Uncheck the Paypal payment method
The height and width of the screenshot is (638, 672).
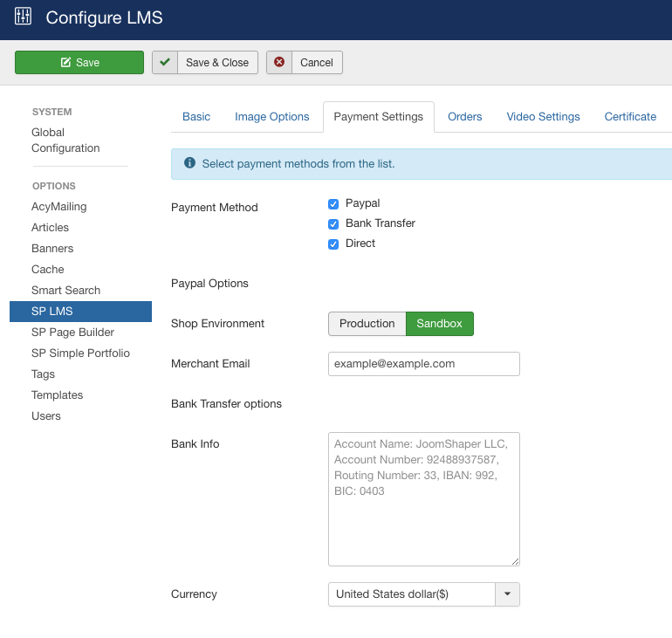click(333, 204)
